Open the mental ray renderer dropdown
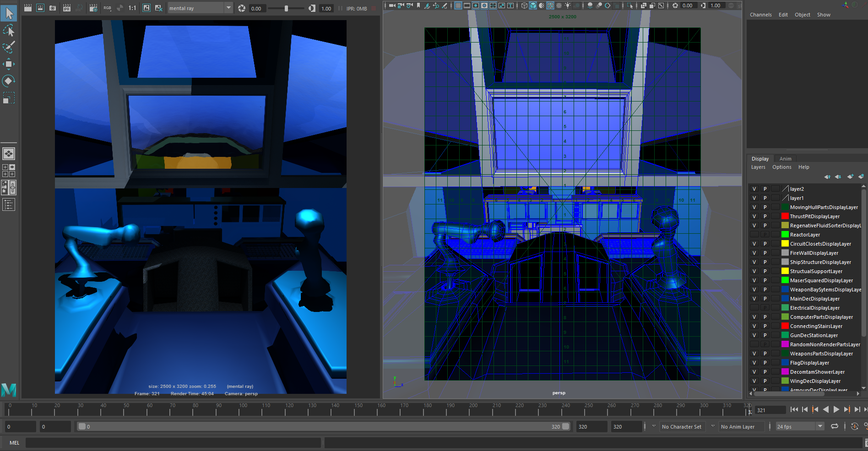868x451 pixels. point(228,8)
